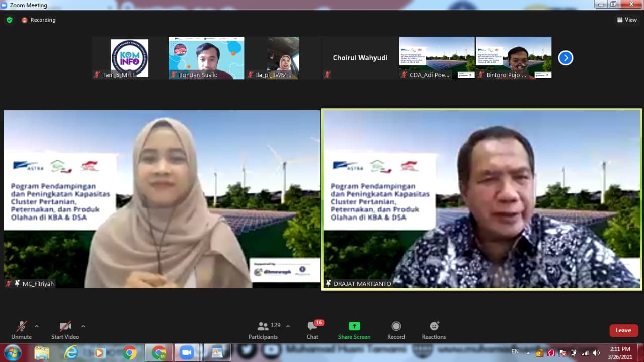This screenshot has width=644, height=362.
Task: Open audio options with the Unmute chevron
Action: coord(35,326)
